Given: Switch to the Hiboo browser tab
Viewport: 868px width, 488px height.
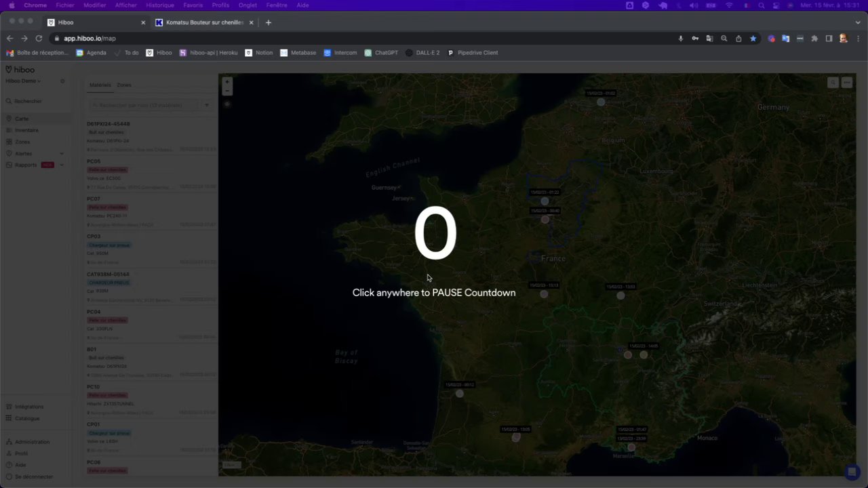Looking at the screenshot, I should pos(96,22).
